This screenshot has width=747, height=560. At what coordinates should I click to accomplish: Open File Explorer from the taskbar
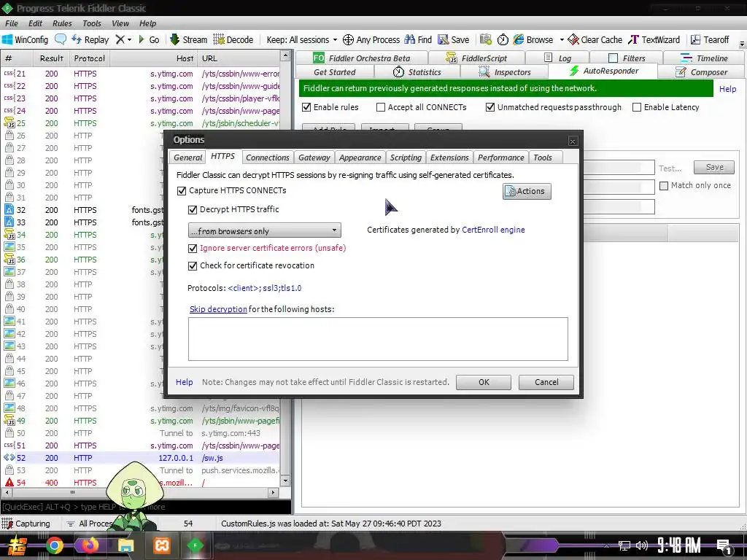click(125, 545)
